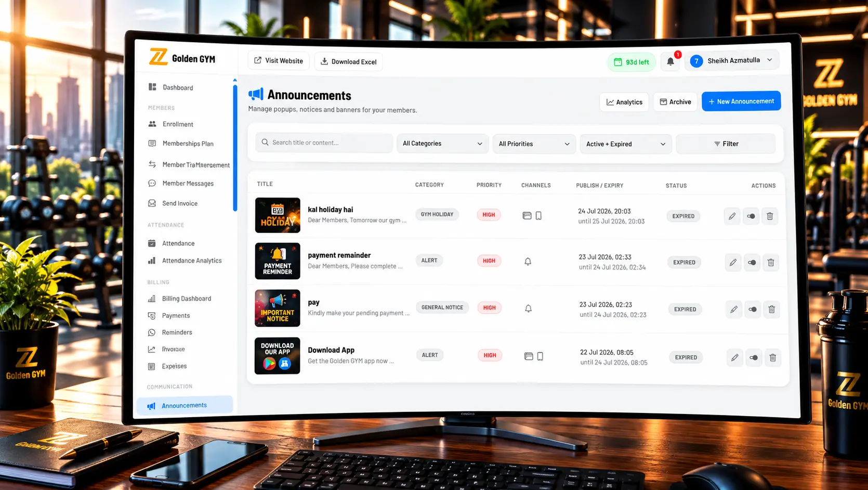Open editor for 'Download App' announcement

coord(734,357)
